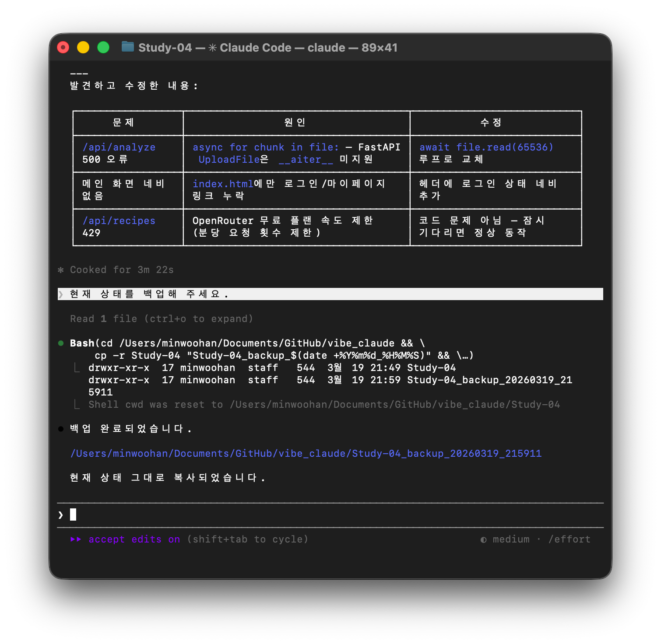Click the 'await file.read(65536)' cell text
Screen dimensions: 661x644
[486, 147]
